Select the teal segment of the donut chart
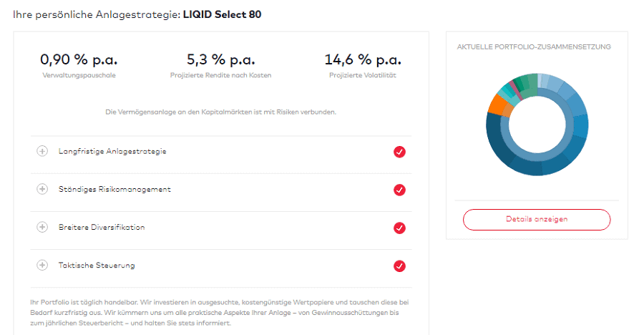 pos(506,91)
